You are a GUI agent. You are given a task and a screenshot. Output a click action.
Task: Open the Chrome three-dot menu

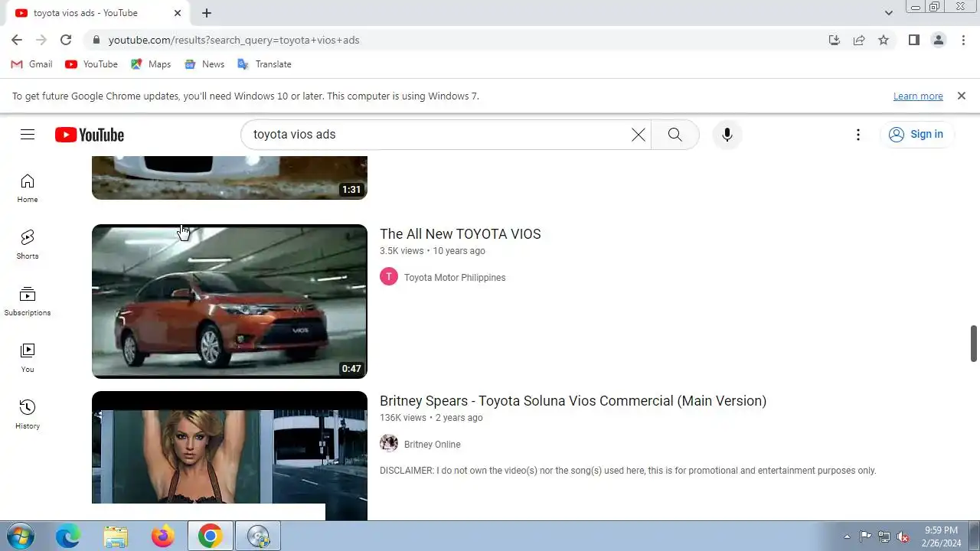(963, 40)
